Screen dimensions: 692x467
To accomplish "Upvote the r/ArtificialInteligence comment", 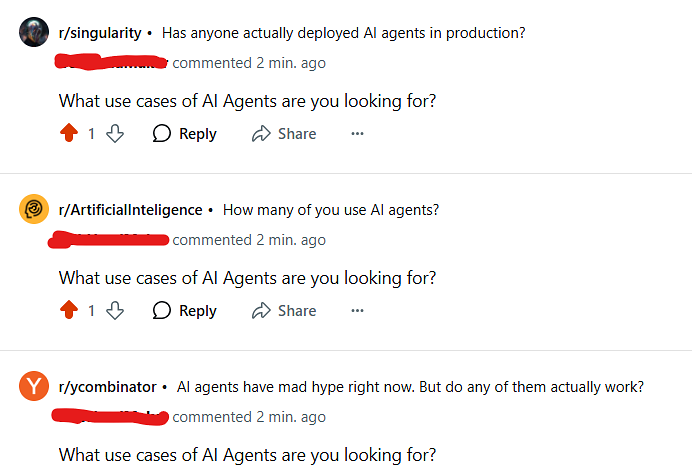I will (x=69, y=311).
